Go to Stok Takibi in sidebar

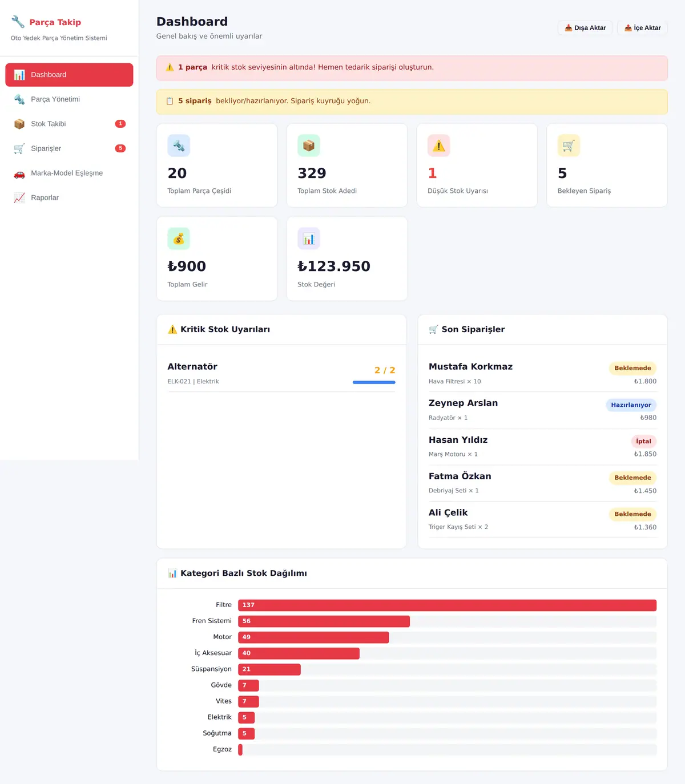point(69,124)
